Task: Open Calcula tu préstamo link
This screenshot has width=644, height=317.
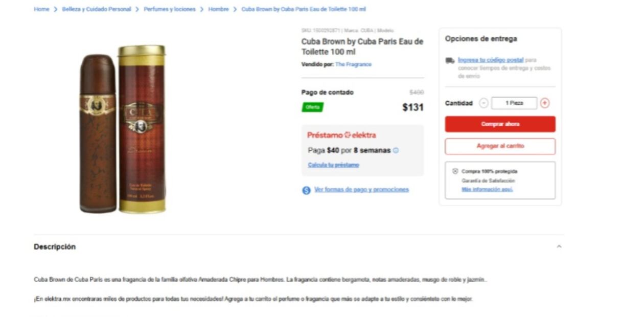Action: click(333, 165)
